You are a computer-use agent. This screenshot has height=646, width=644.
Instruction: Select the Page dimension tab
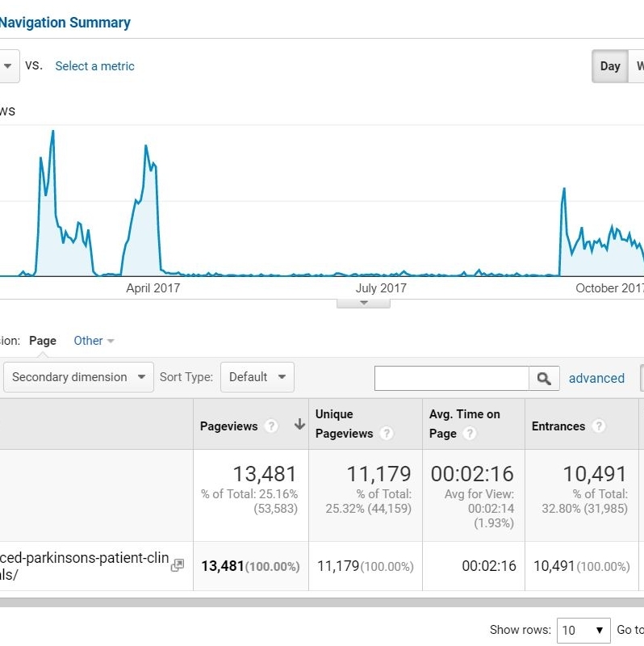click(43, 341)
